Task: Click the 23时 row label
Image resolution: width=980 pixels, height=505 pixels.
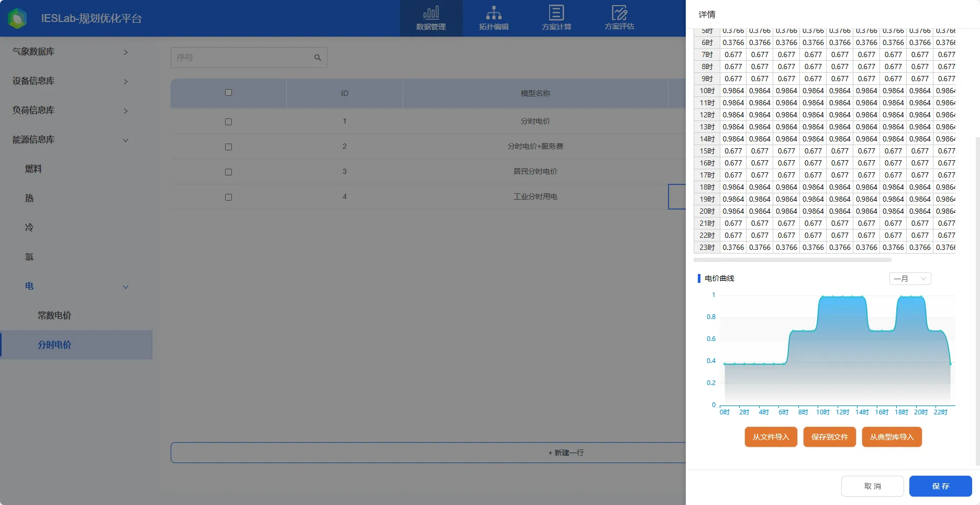Action: pos(707,247)
